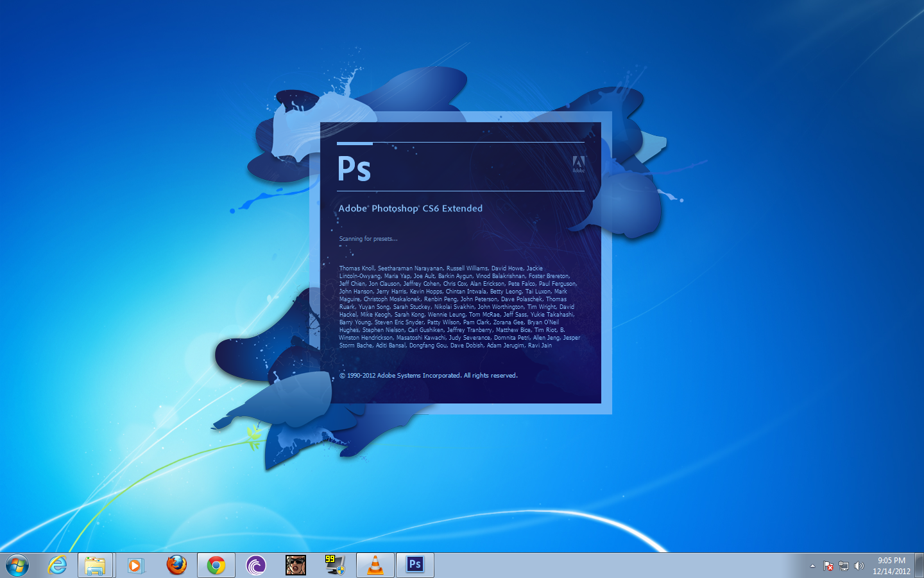Select the Adobe Photoshop CS6 taskbar icon
Screen dimensions: 924x578
415,565
